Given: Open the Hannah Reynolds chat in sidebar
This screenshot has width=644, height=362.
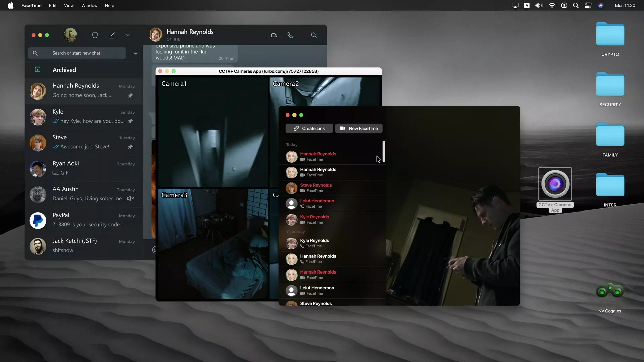Looking at the screenshot, I should 84,90.
